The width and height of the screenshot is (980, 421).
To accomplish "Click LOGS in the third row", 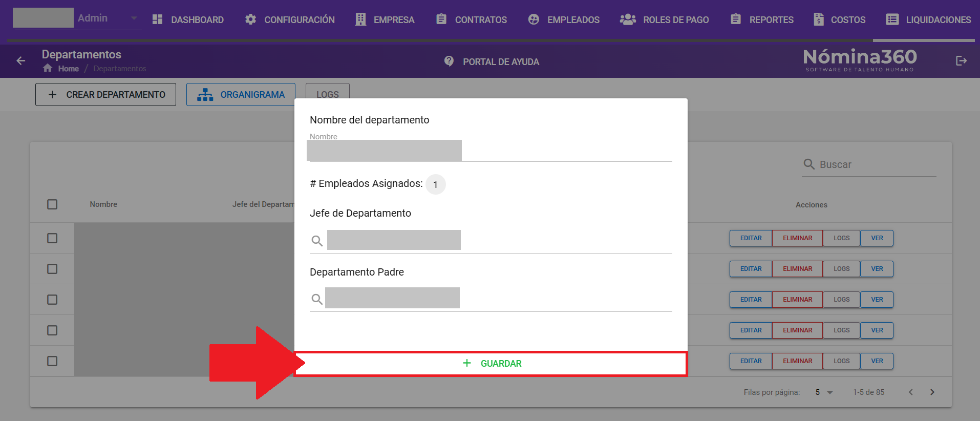I will coord(841,300).
